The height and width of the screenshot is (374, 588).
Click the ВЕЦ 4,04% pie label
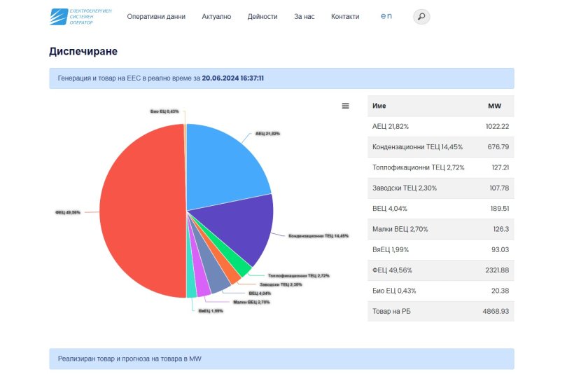click(260, 293)
